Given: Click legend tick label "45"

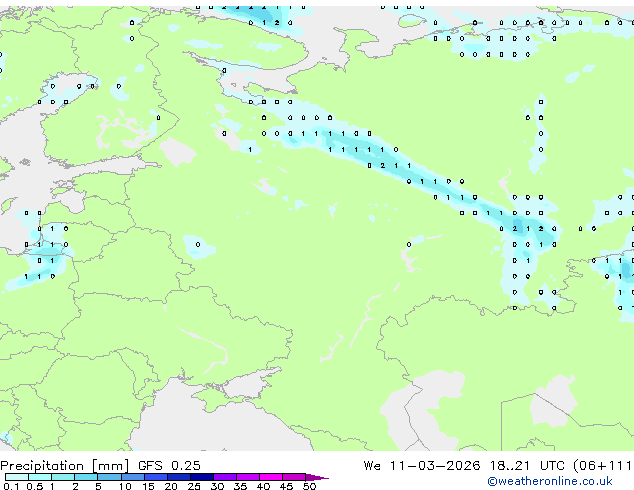Looking at the screenshot, I should pos(286,486).
